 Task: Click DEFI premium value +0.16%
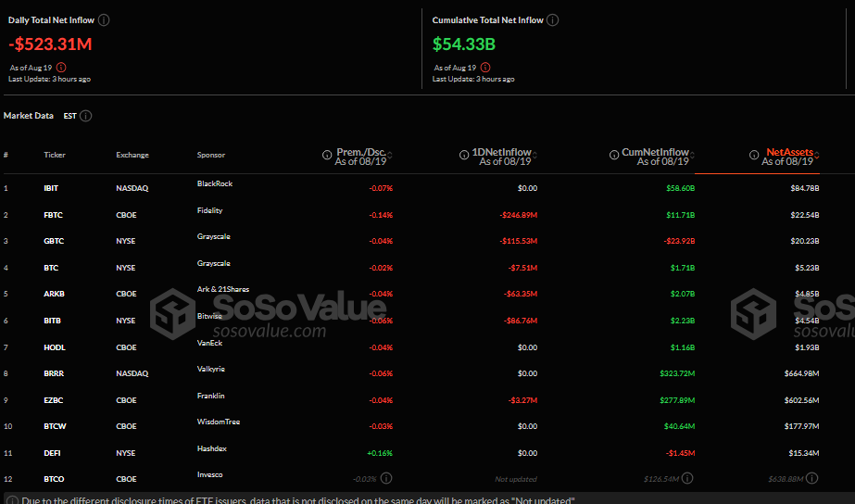(x=380, y=453)
